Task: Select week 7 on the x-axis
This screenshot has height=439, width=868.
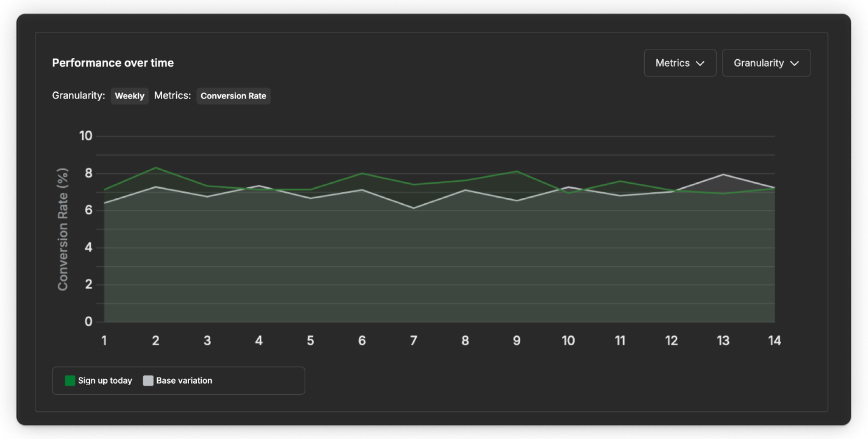Action: tap(413, 340)
